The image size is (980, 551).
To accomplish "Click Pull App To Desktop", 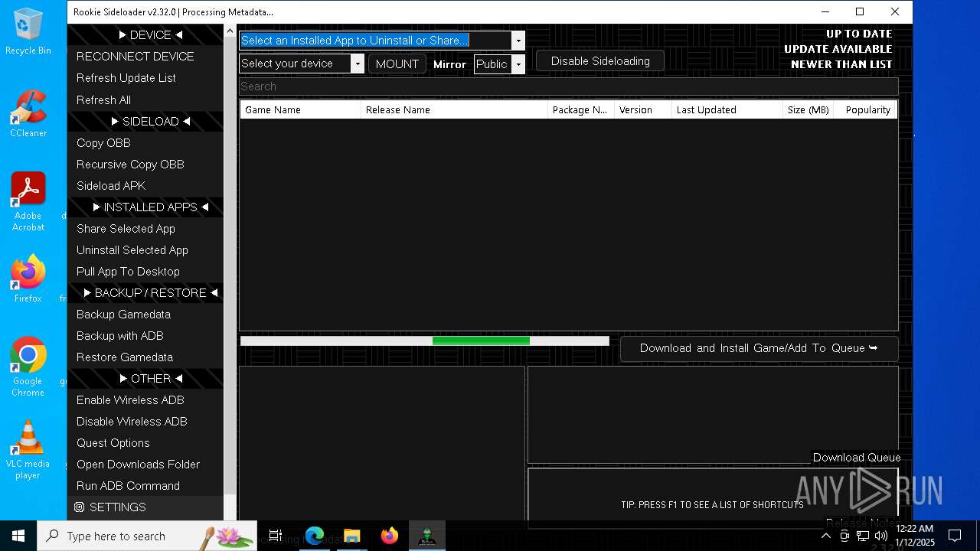I will coord(145,271).
